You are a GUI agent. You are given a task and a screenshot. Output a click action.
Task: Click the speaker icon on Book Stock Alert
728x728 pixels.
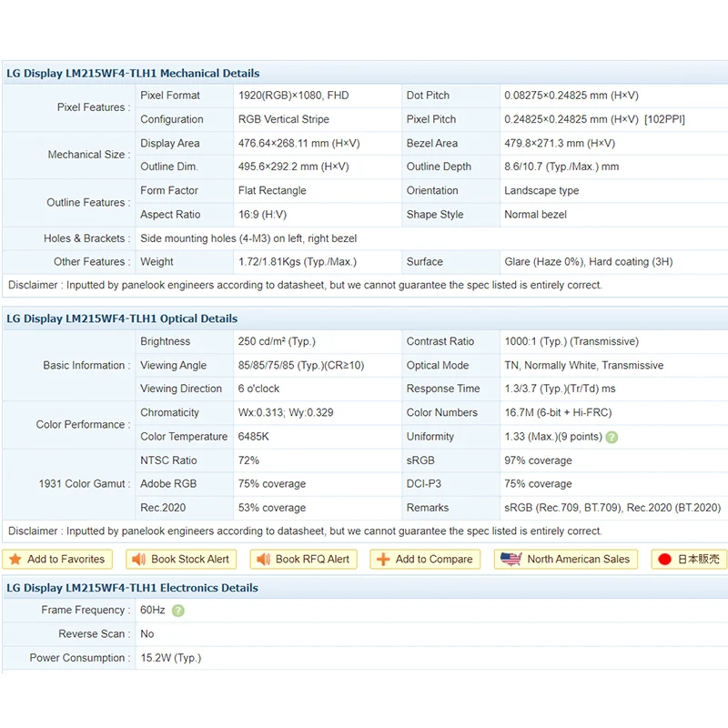139,559
